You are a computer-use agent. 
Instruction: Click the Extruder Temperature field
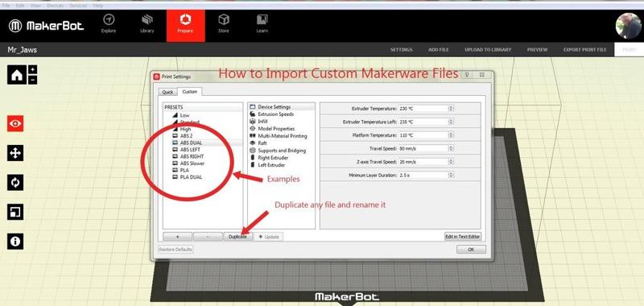click(423, 109)
